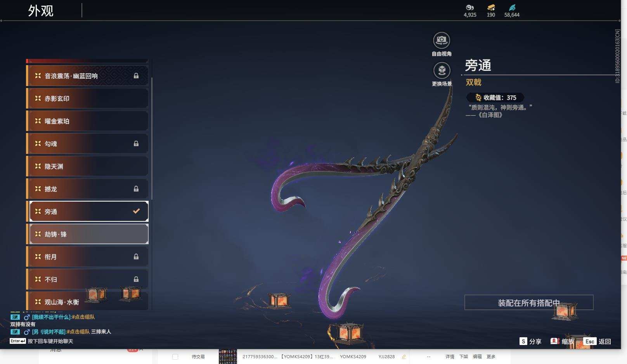Click the 旁通 weapon title
This screenshot has height=364, width=627.
coord(478,65)
